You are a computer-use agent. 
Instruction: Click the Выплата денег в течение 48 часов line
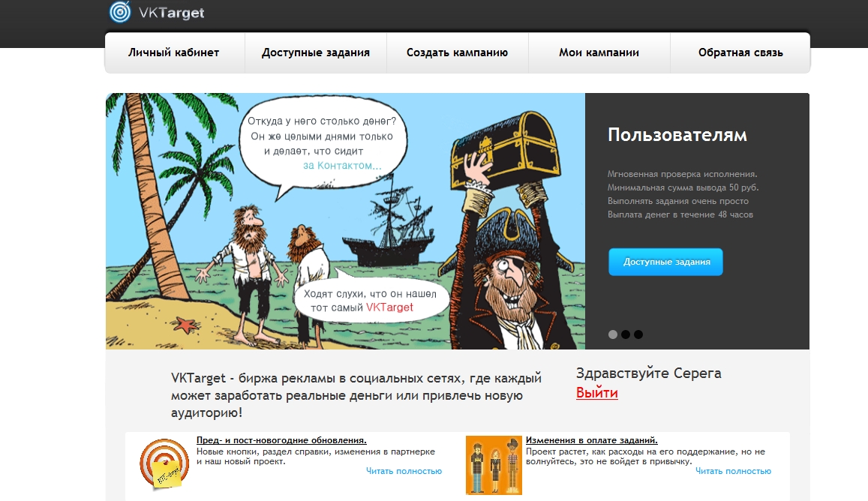click(680, 214)
